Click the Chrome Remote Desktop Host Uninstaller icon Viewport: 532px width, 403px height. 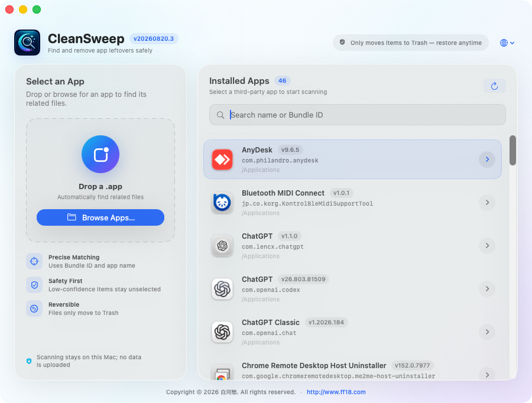[222, 372]
